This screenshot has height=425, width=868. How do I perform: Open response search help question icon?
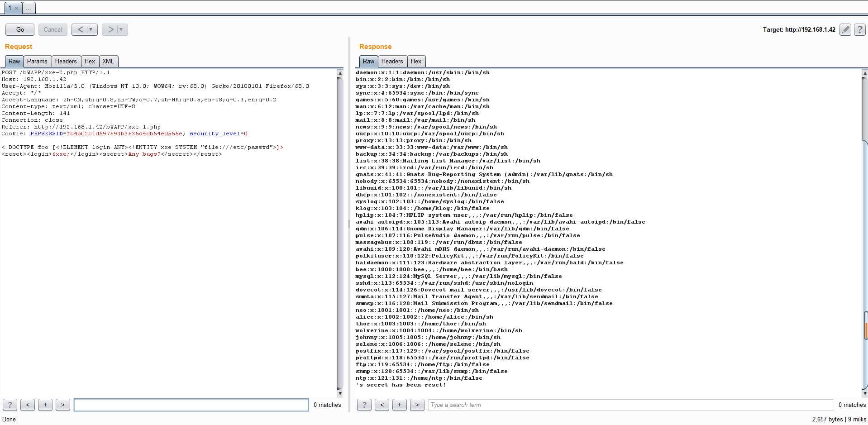364,405
